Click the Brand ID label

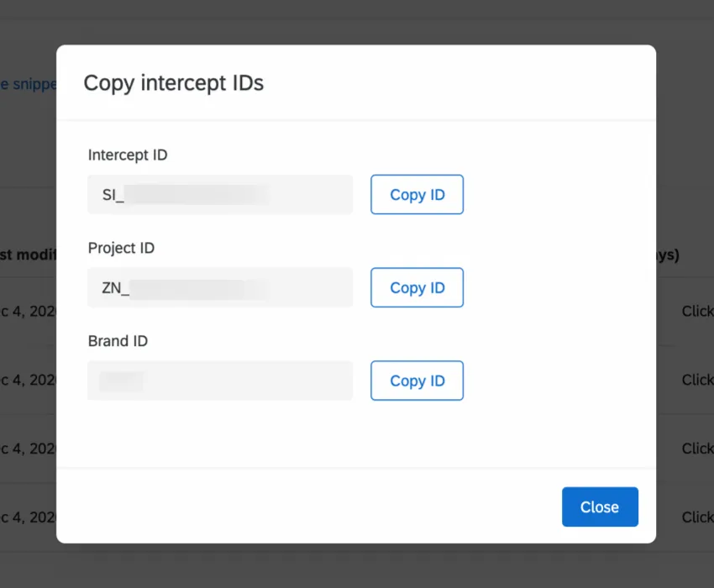tap(118, 341)
